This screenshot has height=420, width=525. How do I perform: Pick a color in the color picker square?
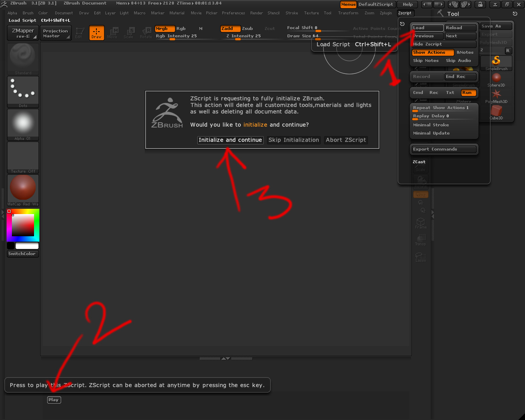23,225
